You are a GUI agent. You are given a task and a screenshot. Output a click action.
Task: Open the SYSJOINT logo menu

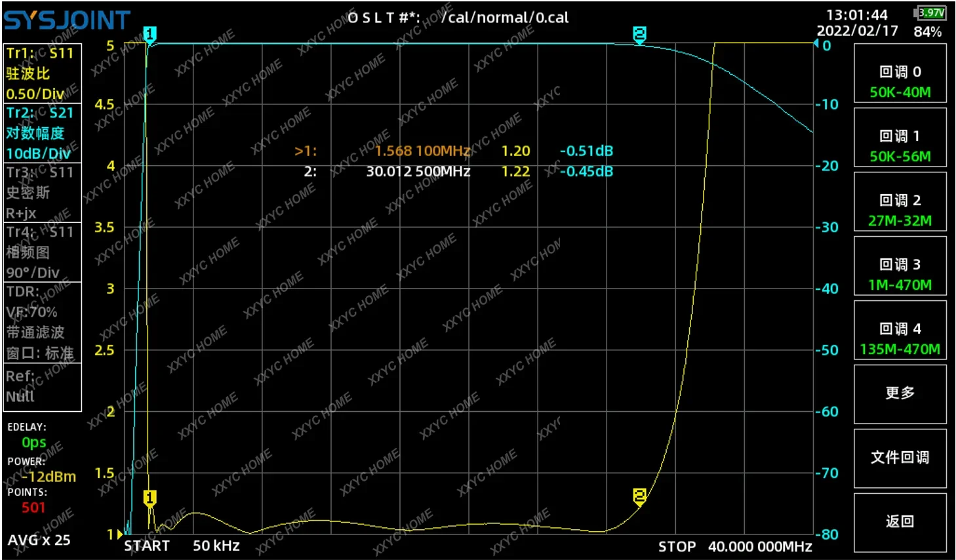[66, 20]
